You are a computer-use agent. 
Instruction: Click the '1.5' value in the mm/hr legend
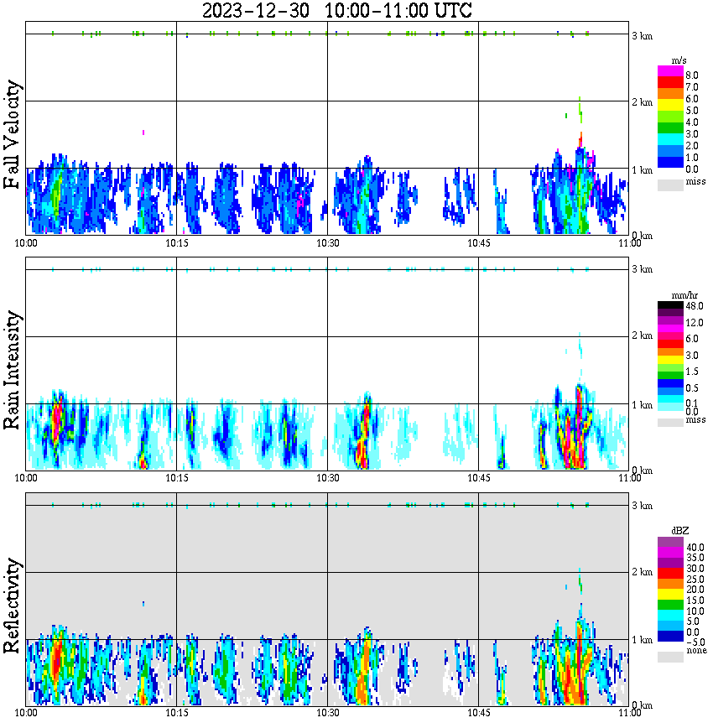pyautogui.click(x=692, y=372)
